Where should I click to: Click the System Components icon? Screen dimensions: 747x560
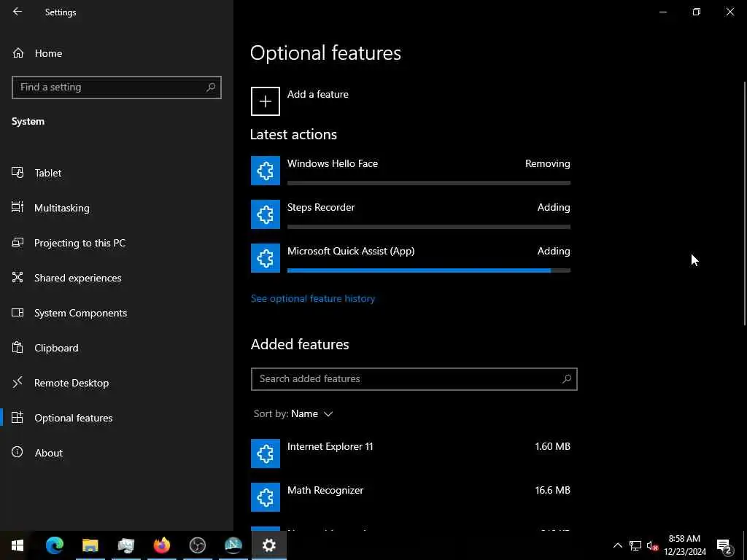click(x=18, y=312)
